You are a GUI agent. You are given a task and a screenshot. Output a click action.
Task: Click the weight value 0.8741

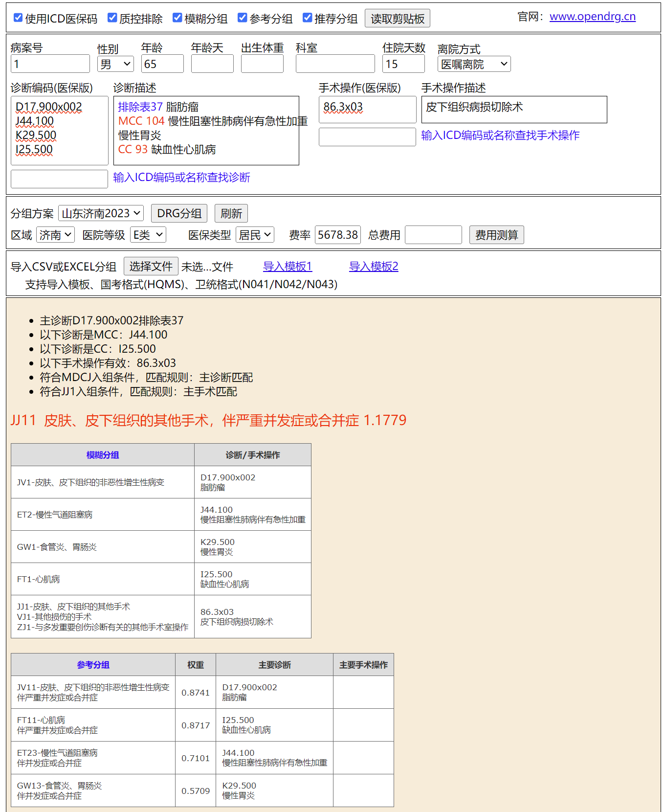pyautogui.click(x=196, y=693)
